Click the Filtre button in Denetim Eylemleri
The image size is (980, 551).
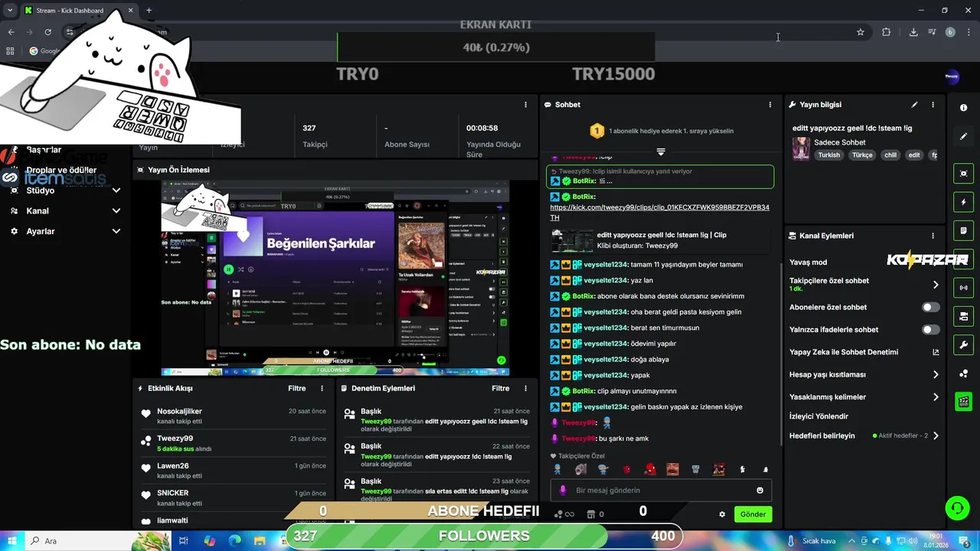[500, 388]
